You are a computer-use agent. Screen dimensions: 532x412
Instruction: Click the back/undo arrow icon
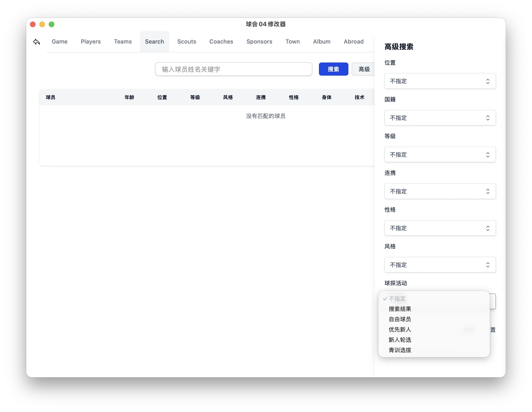point(36,41)
